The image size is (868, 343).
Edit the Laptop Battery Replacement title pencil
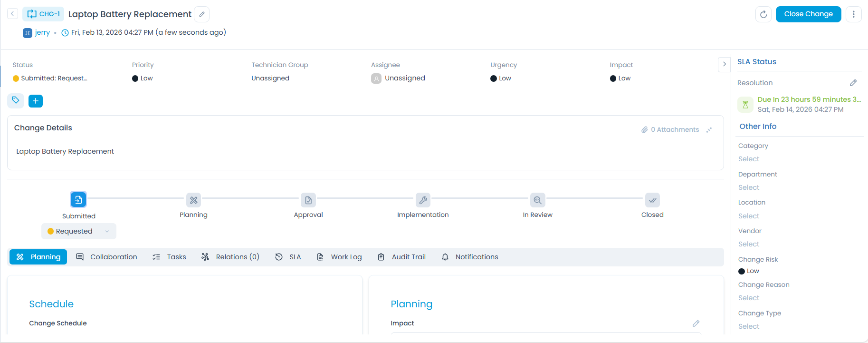coord(202,14)
